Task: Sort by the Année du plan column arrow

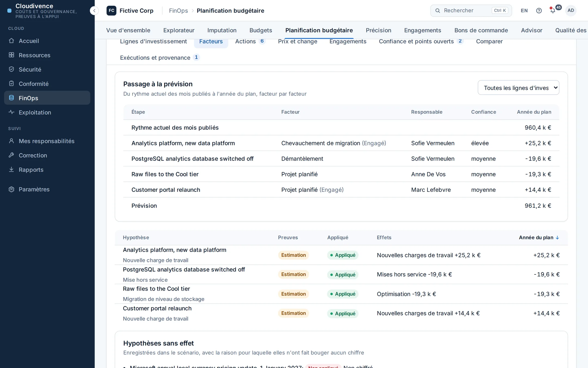Action: (x=557, y=237)
